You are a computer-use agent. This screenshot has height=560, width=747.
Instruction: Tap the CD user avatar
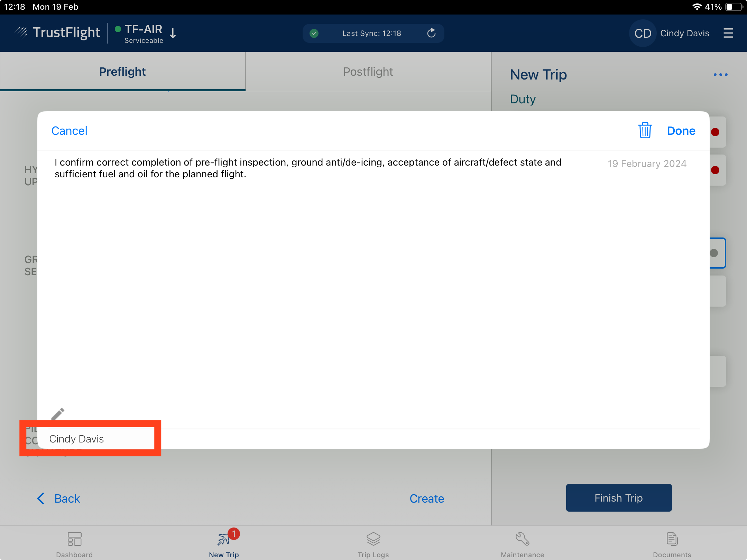pos(643,33)
